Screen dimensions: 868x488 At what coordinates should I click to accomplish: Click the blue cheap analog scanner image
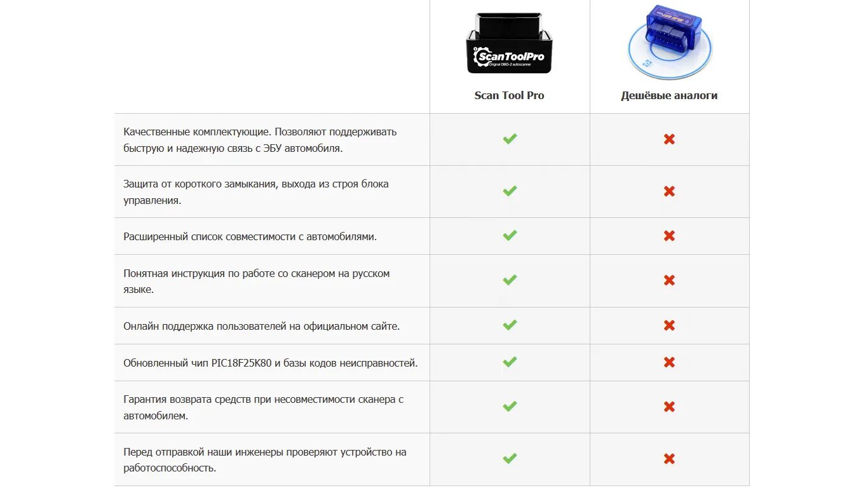(x=669, y=42)
